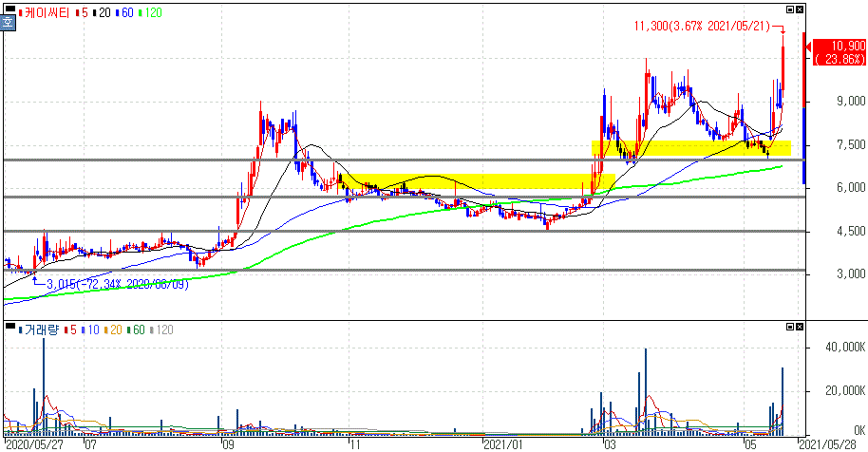Click the 05 month axis label
The width and height of the screenshot is (868, 452).
[749, 445]
